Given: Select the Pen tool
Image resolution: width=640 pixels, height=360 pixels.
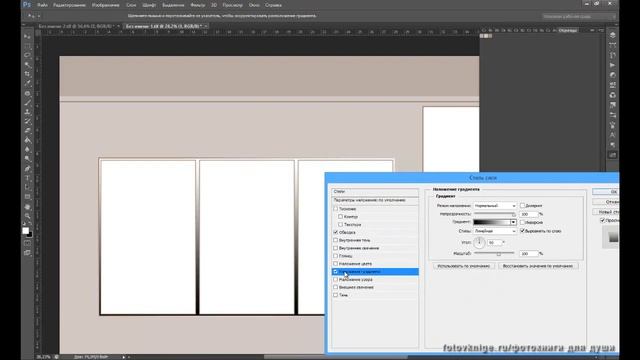Looking at the screenshot, I should [x=27, y=169].
